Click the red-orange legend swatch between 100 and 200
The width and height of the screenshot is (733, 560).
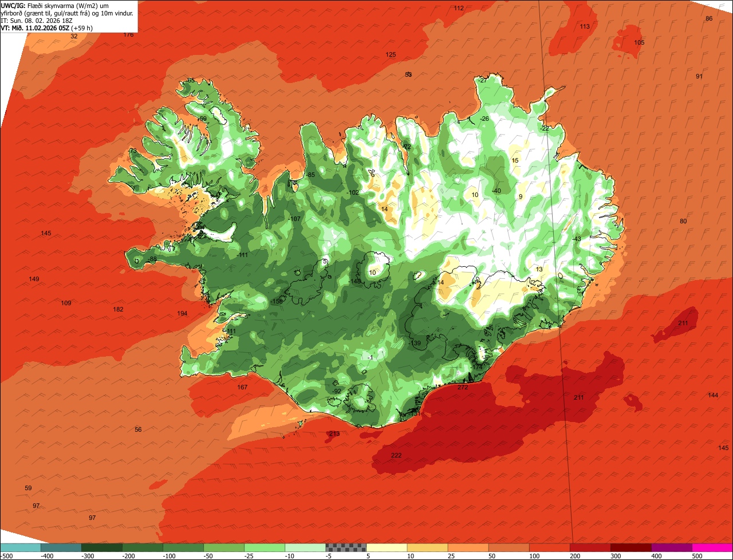pos(549,547)
